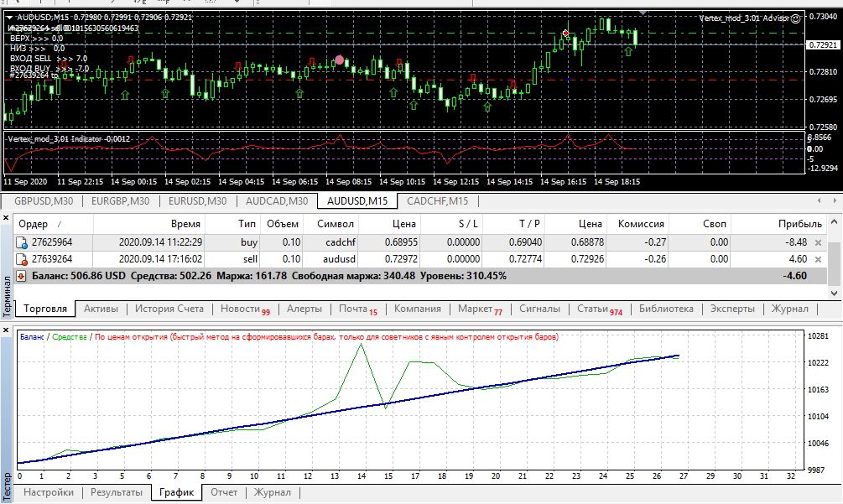Screen dimensions: 843x504
Task: Click the Vertex Advisor smiley icon
Action: (794, 18)
